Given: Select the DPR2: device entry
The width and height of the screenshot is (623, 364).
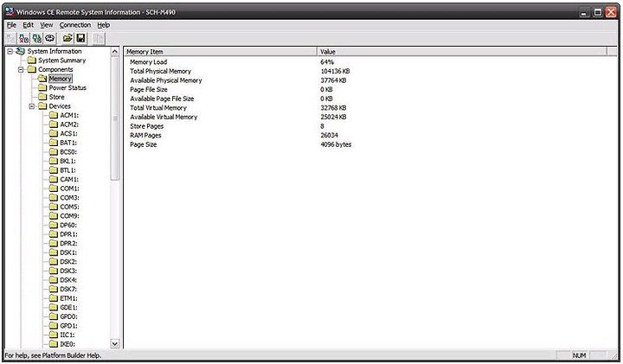Looking at the screenshot, I should [x=68, y=243].
